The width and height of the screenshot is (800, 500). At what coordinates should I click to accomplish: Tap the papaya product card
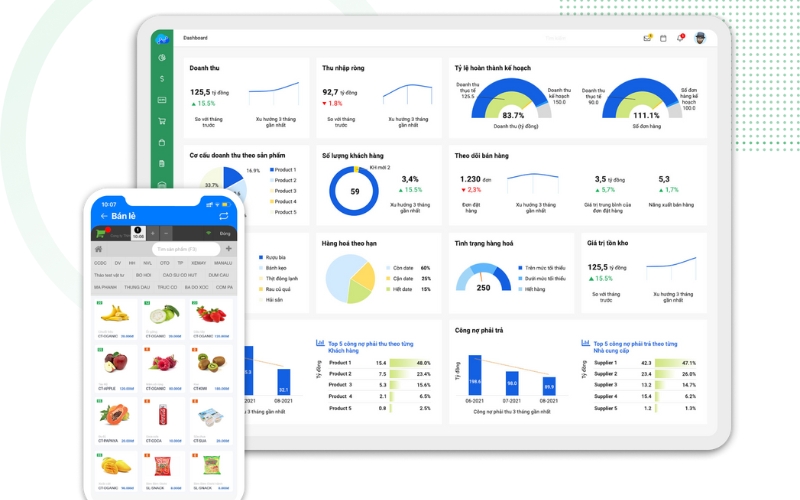coord(116,420)
